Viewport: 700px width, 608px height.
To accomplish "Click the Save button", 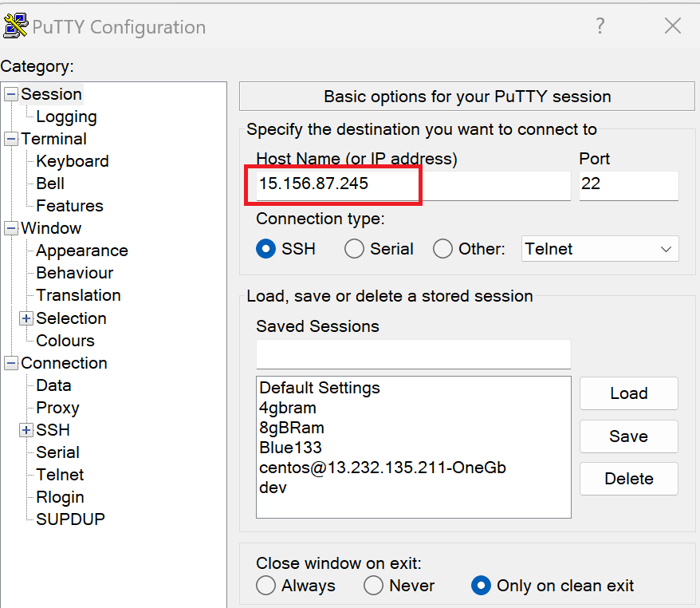I will click(x=628, y=436).
